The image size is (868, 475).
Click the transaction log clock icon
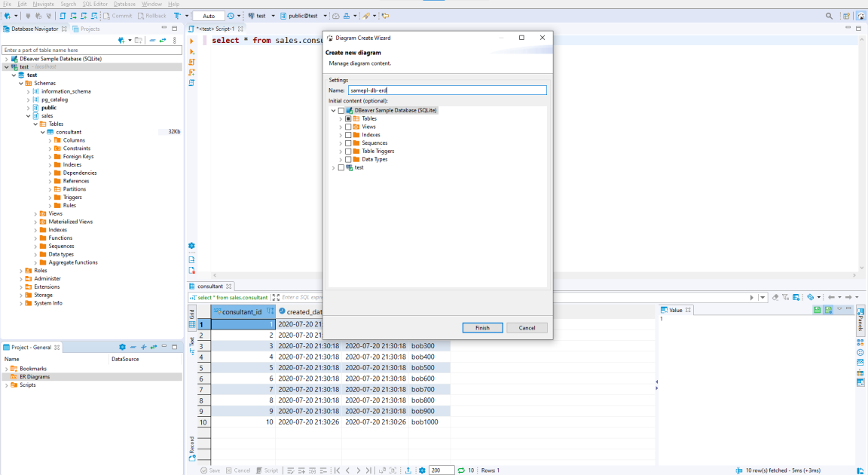click(231, 16)
